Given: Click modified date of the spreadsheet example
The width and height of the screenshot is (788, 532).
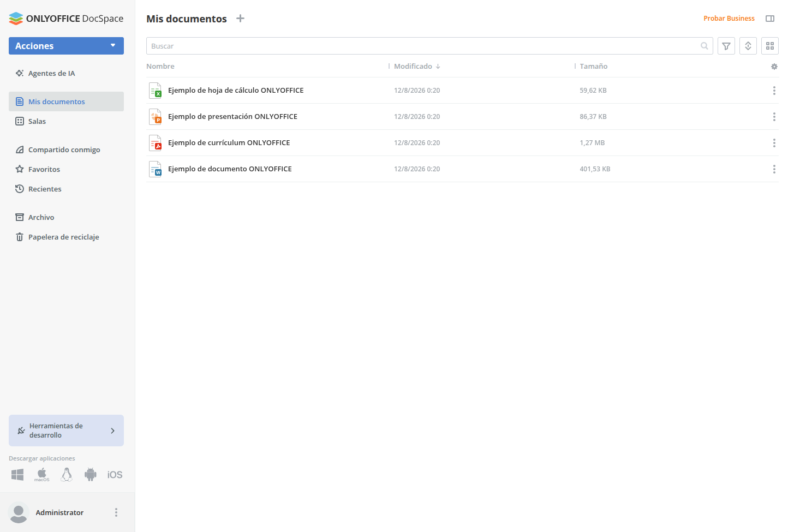Looking at the screenshot, I should click(417, 91).
